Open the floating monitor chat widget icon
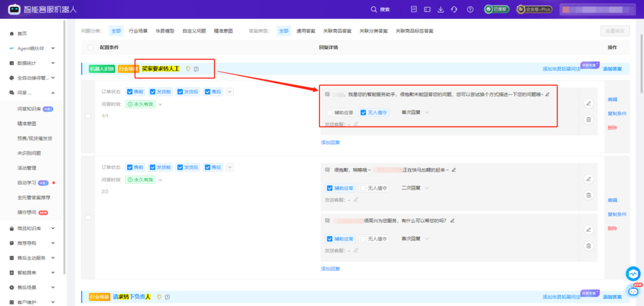The width and height of the screenshot is (644, 306). (x=633, y=273)
